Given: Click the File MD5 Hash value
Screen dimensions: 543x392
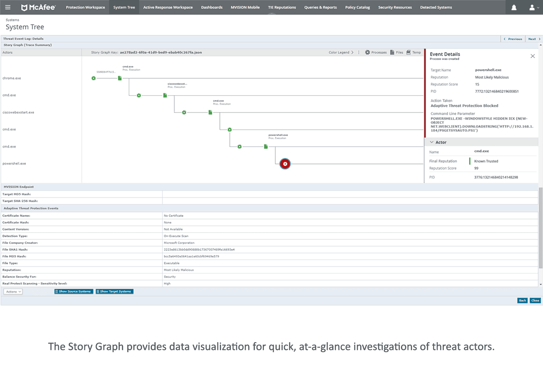Looking at the screenshot, I should (x=191, y=256).
